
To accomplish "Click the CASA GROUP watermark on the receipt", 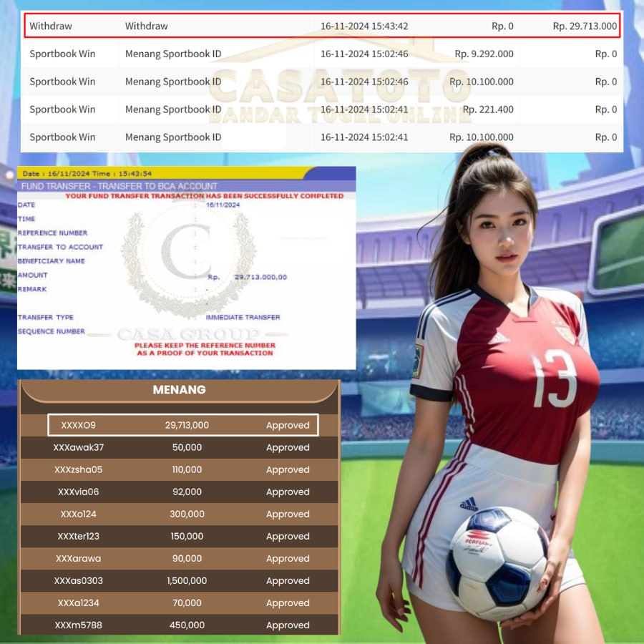I will coord(188,334).
